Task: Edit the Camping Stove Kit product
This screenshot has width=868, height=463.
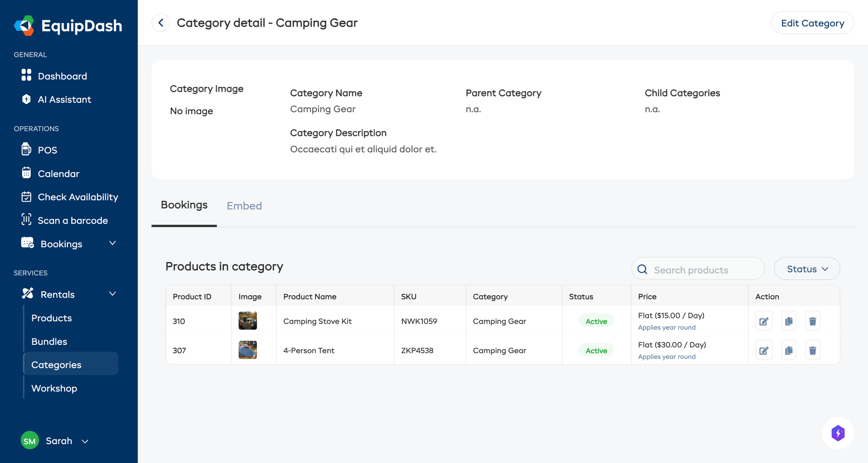Action: tap(763, 321)
